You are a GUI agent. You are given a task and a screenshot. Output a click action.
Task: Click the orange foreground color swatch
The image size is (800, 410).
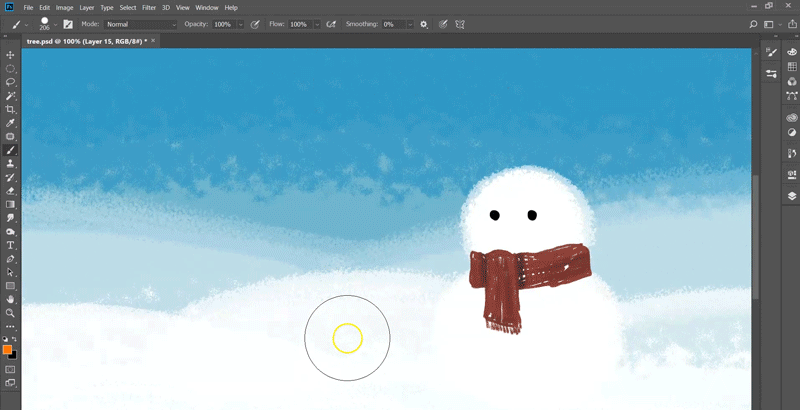pos(7,350)
